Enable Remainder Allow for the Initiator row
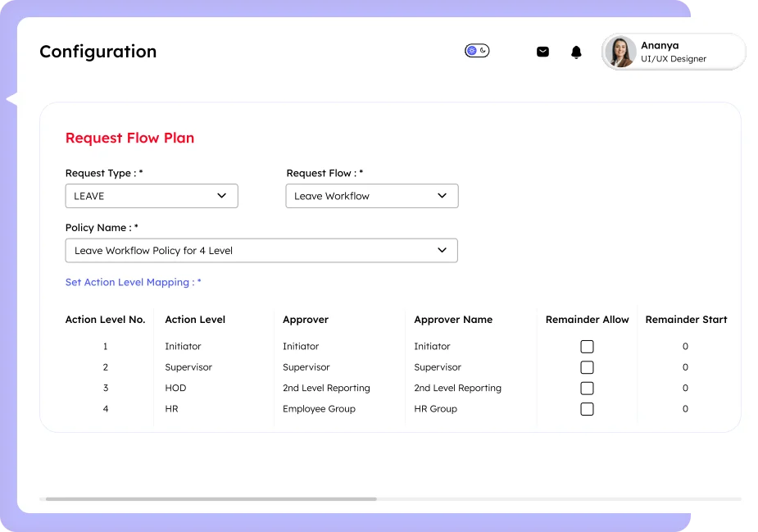This screenshot has width=758, height=532. coord(587,347)
